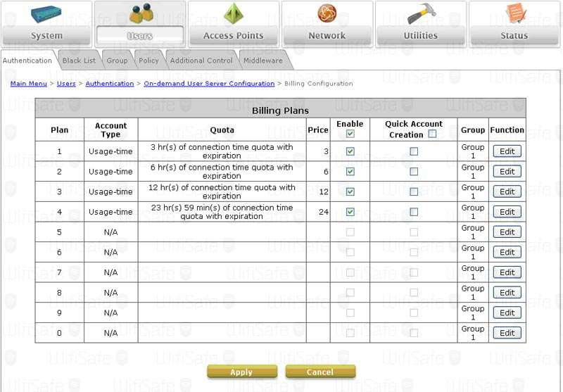This screenshot has height=392, width=563.
Task: Open On-demand User Server Configuration link
Action: (x=209, y=84)
